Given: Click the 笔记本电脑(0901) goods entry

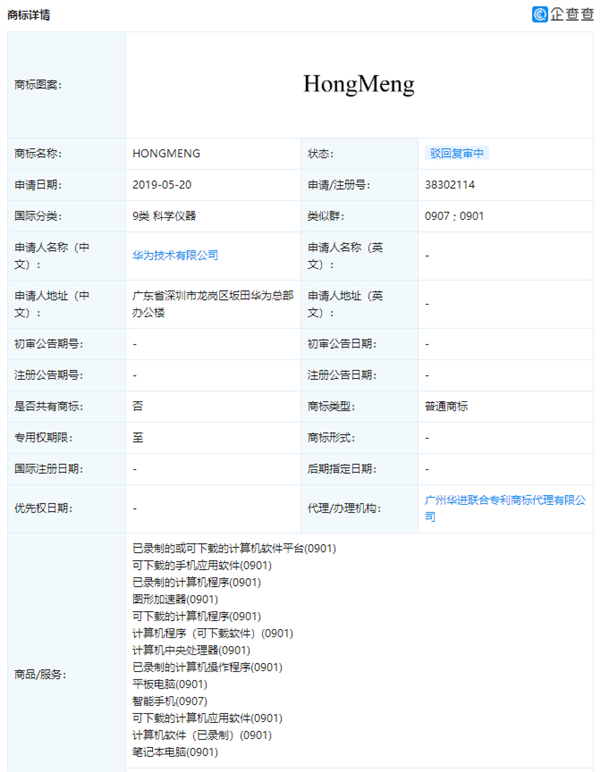Looking at the screenshot, I should pos(175,752).
